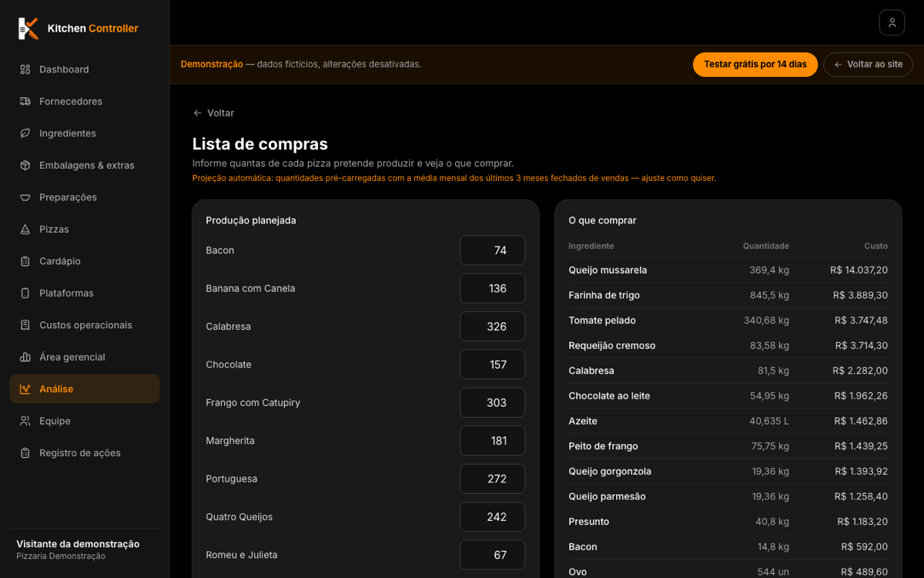Image resolution: width=924 pixels, height=578 pixels.
Task: Open the user profile icon button
Action: pyautogui.click(x=892, y=22)
